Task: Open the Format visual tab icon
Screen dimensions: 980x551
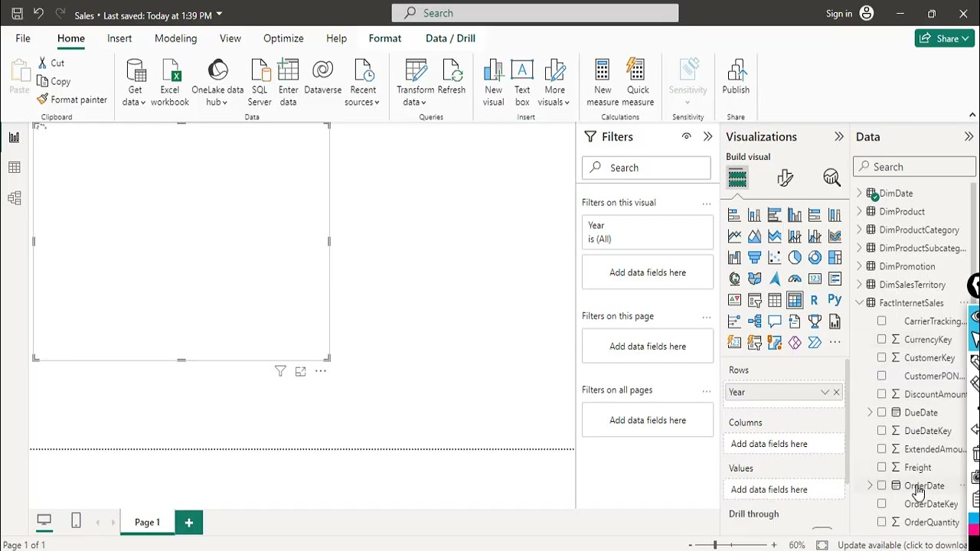Action: [785, 178]
